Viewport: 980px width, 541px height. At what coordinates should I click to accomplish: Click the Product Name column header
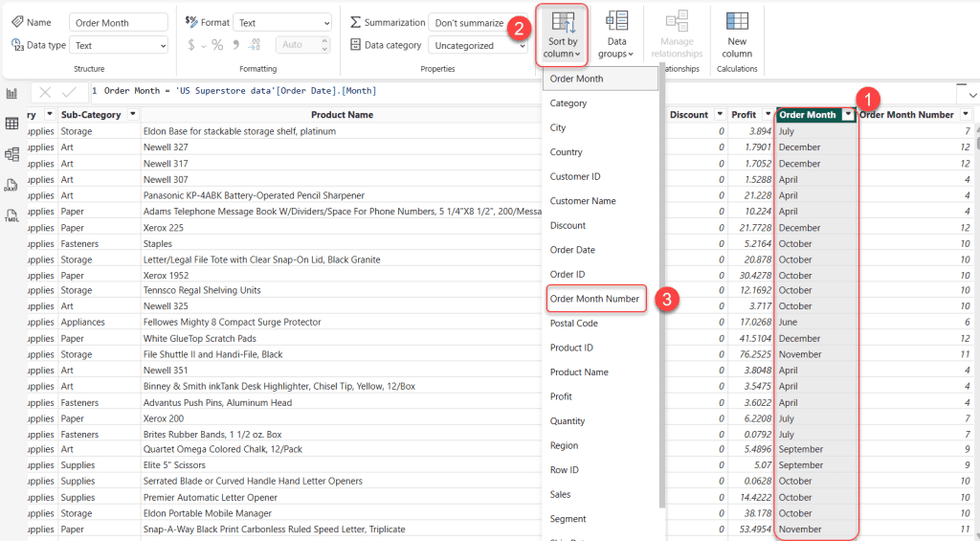[342, 115]
